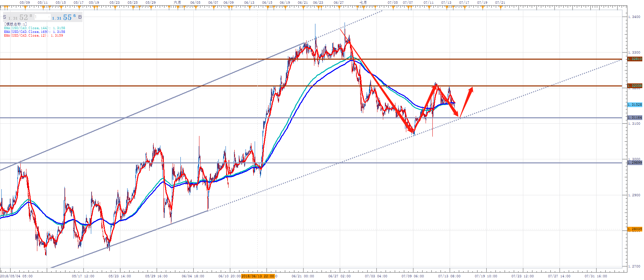Click the orange marker under 07/05

point(393,7)
